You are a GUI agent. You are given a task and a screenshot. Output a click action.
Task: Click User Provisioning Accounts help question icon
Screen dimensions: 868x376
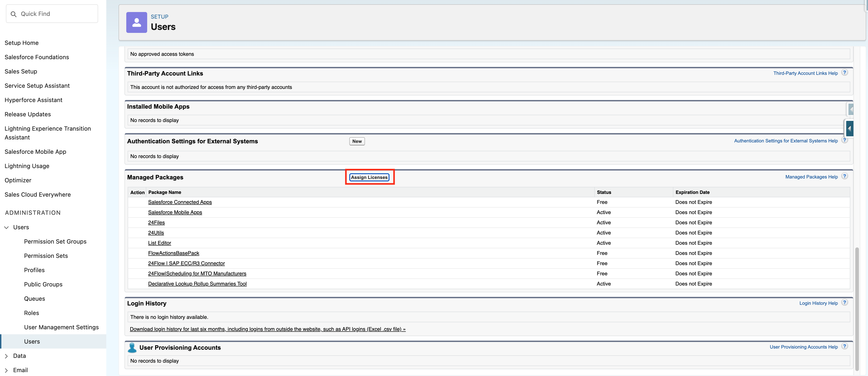pos(844,346)
